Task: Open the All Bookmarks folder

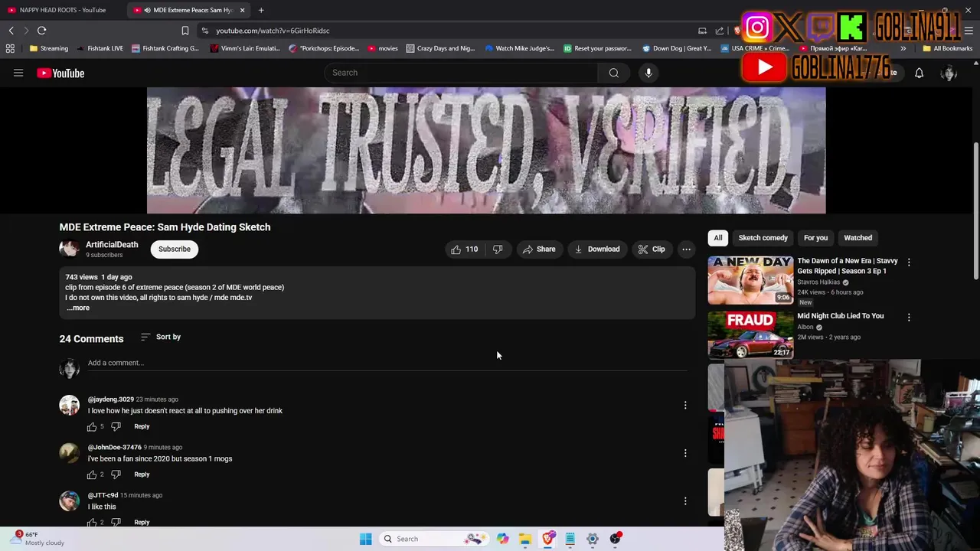Action: [948, 48]
